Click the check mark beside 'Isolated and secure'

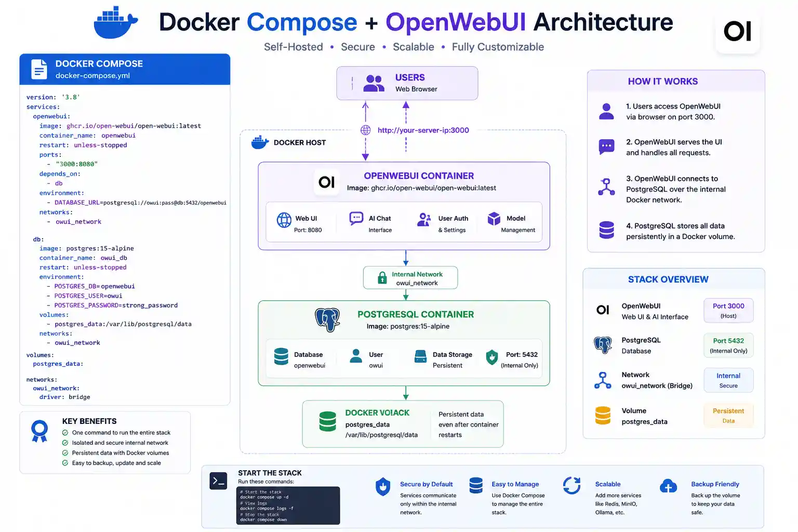click(65, 443)
